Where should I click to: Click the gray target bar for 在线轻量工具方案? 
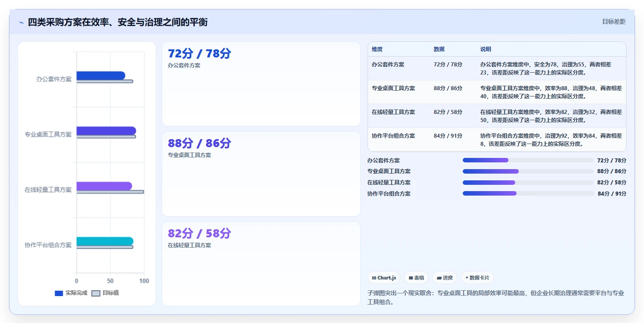pyautogui.click(x=110, y=192)
